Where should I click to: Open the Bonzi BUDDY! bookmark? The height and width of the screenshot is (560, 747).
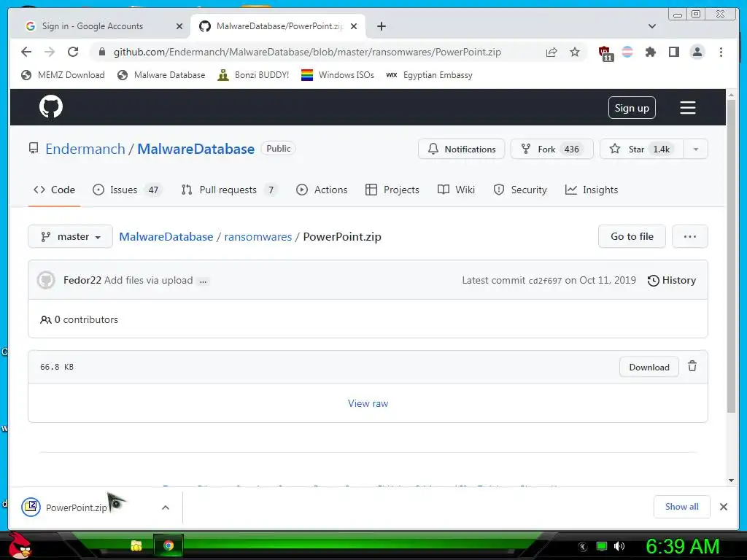pos(253,75)
